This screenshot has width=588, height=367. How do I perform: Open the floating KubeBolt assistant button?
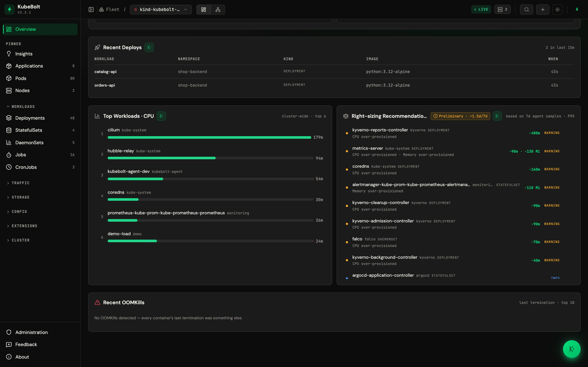coord(571,349)
